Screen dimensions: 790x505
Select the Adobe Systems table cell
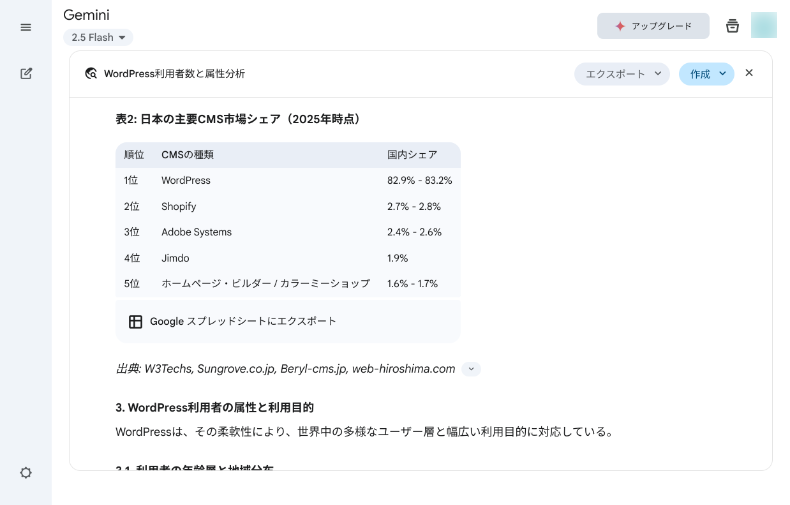tap(196, 232)
